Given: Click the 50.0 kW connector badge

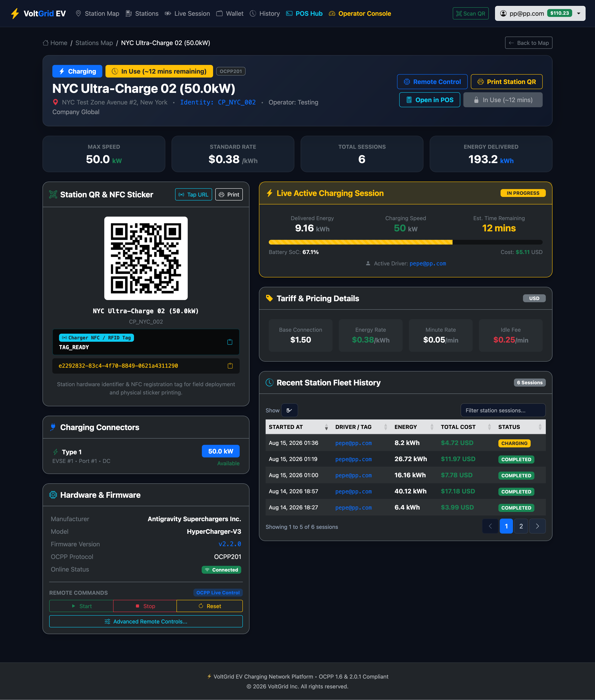Looking at the screenshot, I should pos(221,451).
